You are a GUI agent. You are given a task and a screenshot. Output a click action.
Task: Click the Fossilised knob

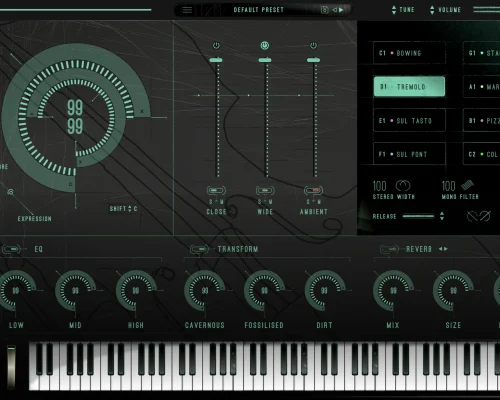(x=264, y=291)
